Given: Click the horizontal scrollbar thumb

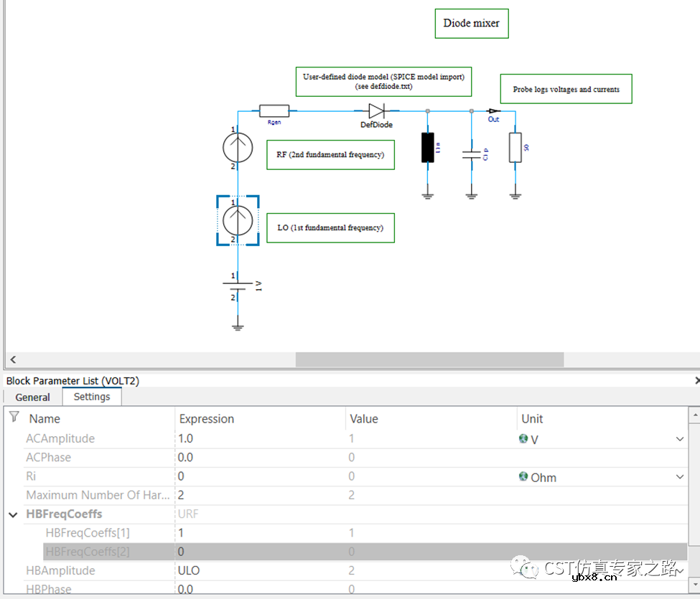Looking at the screenshot, I should click(429, 359).
